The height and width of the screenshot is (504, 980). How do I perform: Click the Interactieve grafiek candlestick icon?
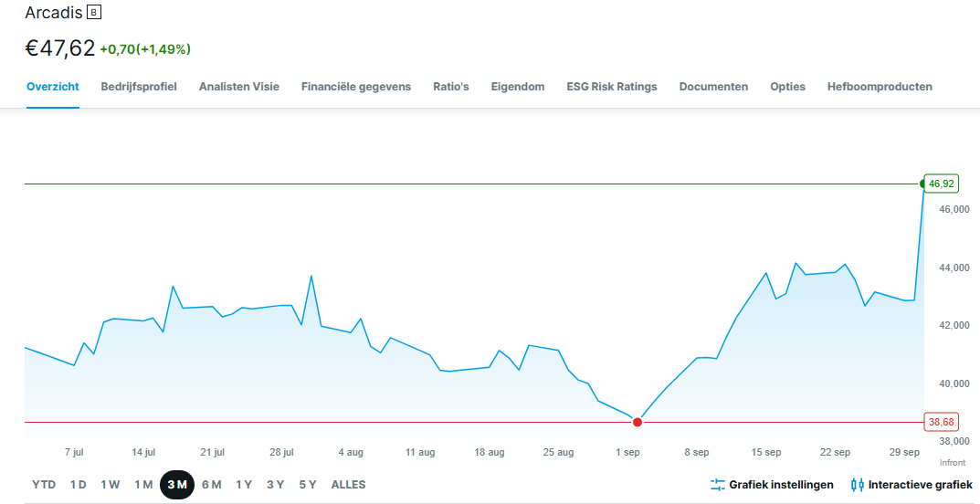pyautogui.click(x=857, y=485)
